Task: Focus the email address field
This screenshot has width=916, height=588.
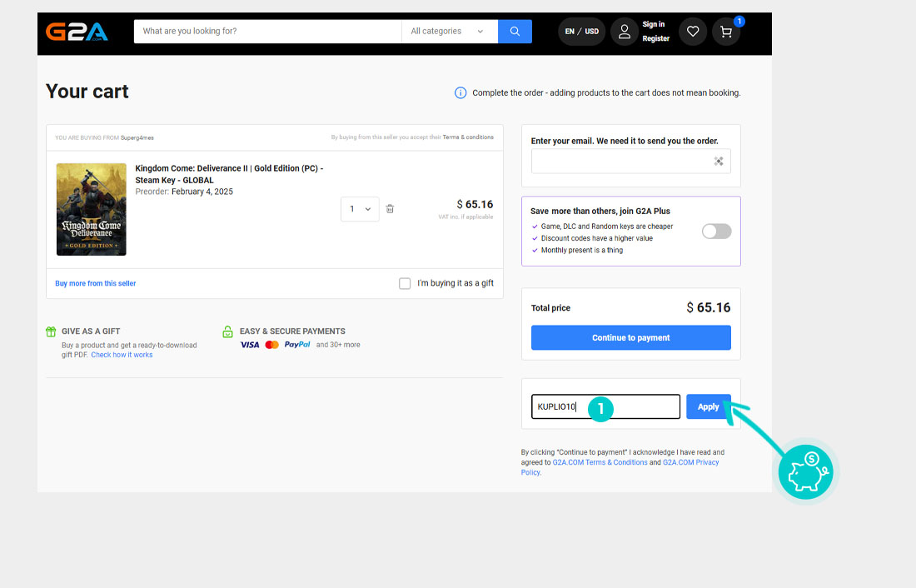Action: click(631, 162)
